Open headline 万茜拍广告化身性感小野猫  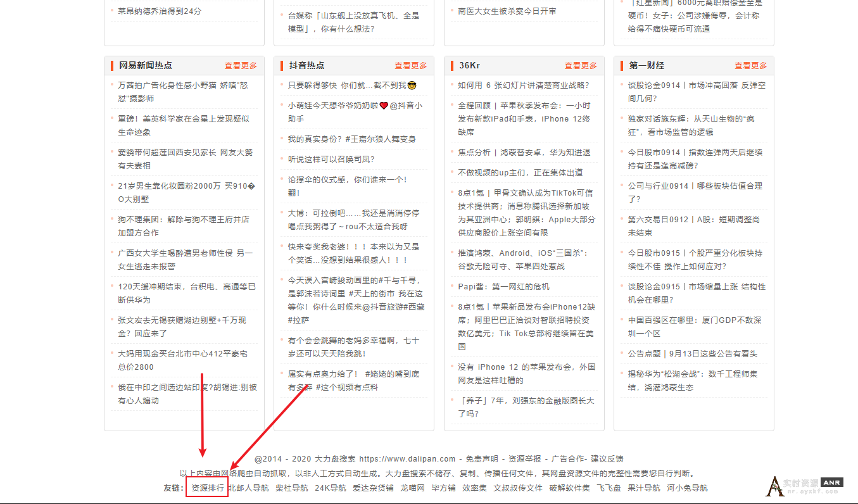184,92
